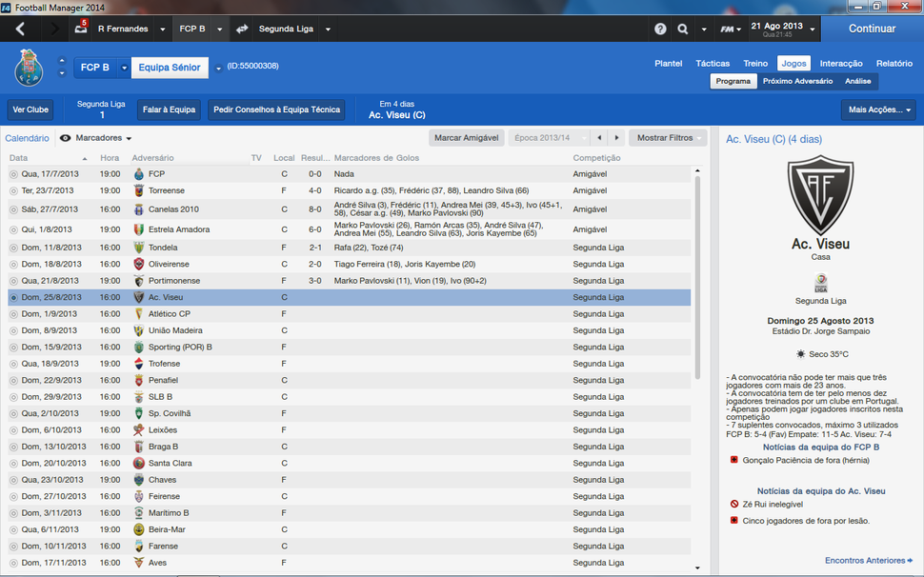Open the Época 2013/14 season dropdown
The width and height of the screenshot is (924, 577).
(549, 138)
